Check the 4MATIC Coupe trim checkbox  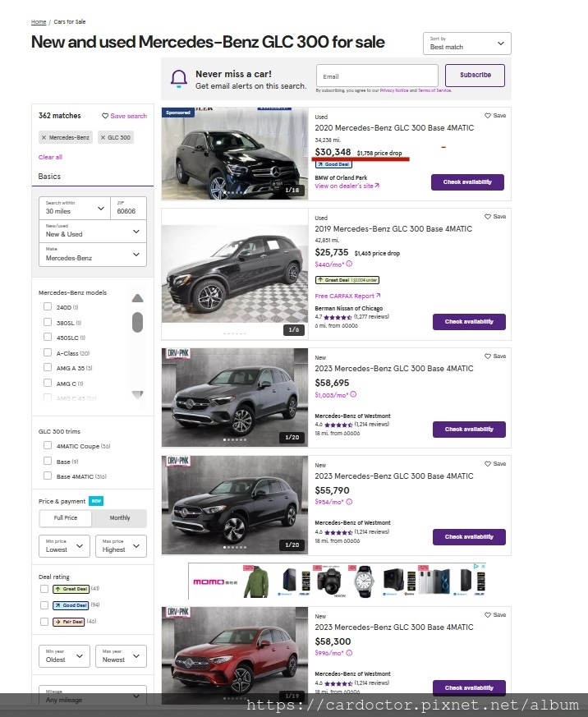coord(48,445)
